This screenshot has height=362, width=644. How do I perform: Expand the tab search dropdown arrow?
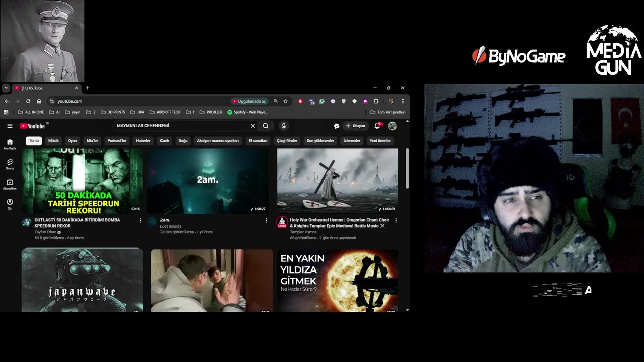tap(6, 88)
